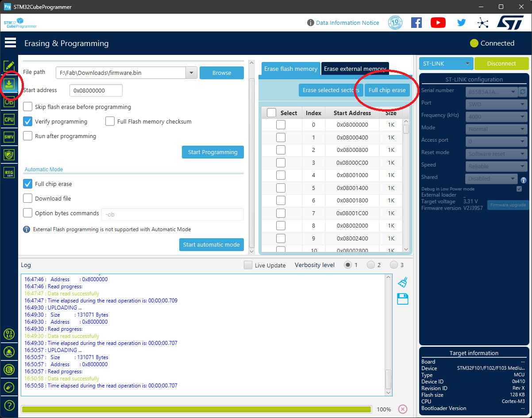This screenshot has width=532, height=418.
Task: Select sector 0x08000C00 checkbox
Action: coord(281,163)
